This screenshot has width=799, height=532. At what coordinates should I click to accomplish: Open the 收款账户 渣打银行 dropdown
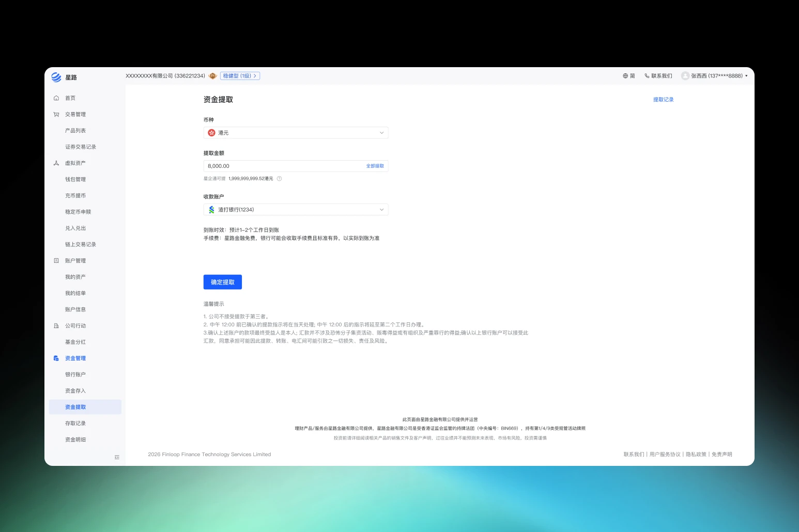296,210
